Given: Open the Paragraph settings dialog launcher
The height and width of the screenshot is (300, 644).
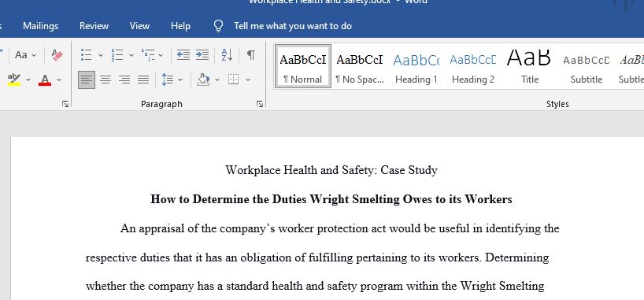Looking at the screenshot, I should click(260, 105).
